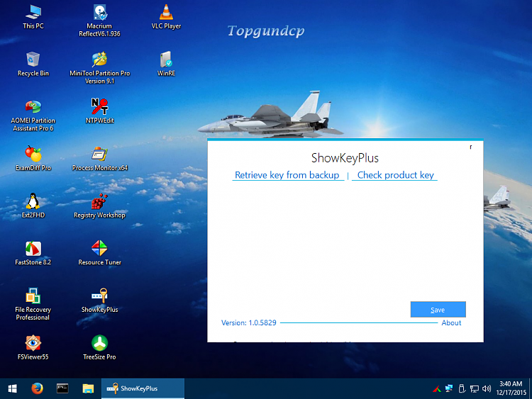Click the Version: 1.0.5829 text

tap(249, 322)
